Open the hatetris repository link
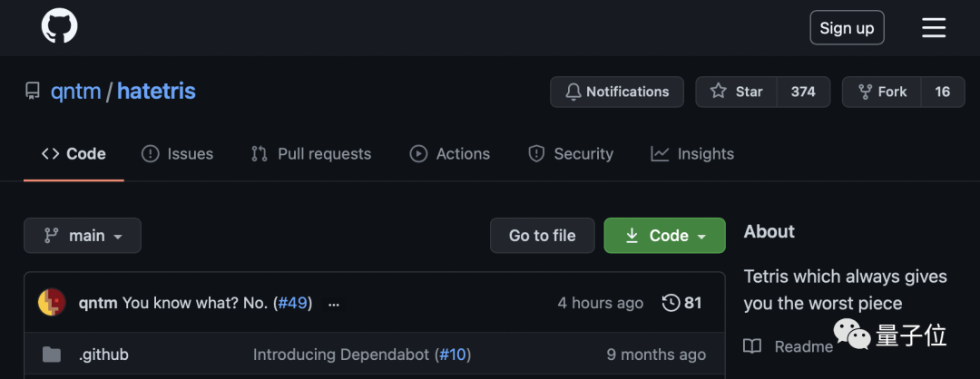 click(x=156, y=92)
